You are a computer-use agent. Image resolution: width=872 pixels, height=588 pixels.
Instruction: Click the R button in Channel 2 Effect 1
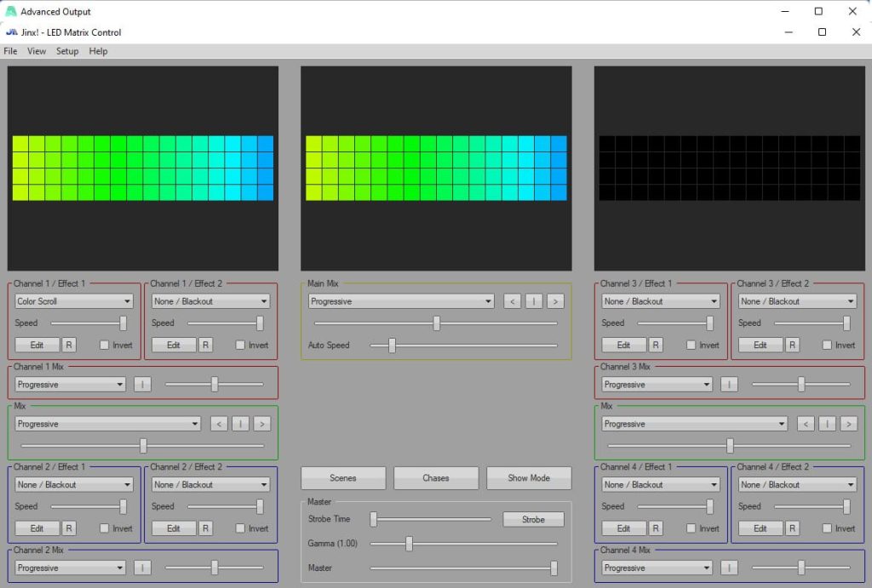pos(69,528)
